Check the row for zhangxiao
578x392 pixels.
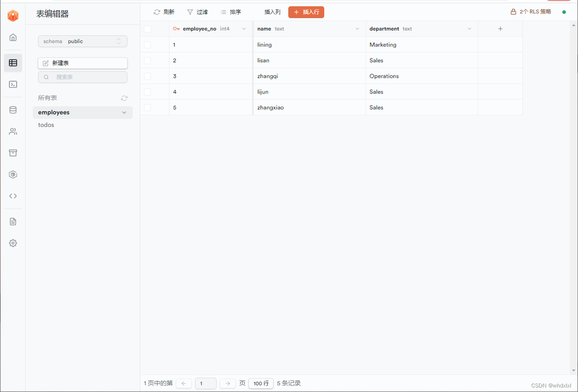click(147, 107)
